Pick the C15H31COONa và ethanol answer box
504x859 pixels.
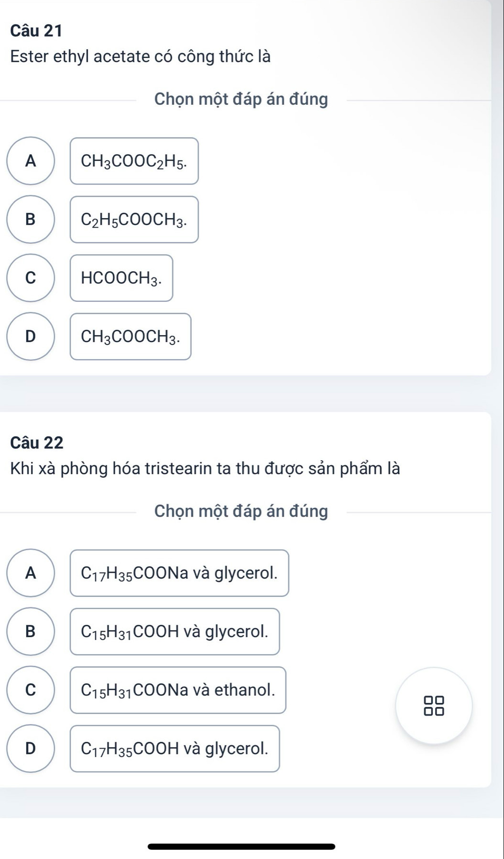(x=178, y=690)
